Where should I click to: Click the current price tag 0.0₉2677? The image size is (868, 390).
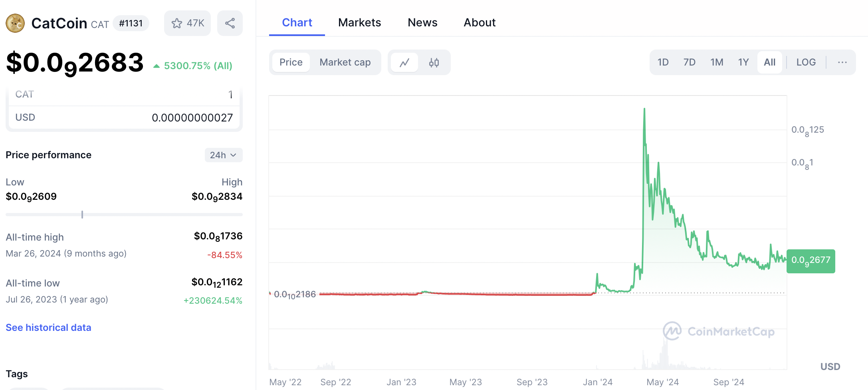tap(811, 261)
